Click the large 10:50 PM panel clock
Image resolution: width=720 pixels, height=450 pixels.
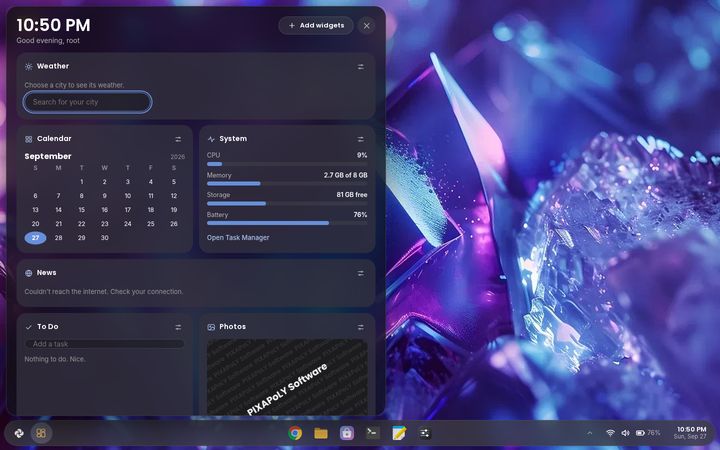pos(53,25)
